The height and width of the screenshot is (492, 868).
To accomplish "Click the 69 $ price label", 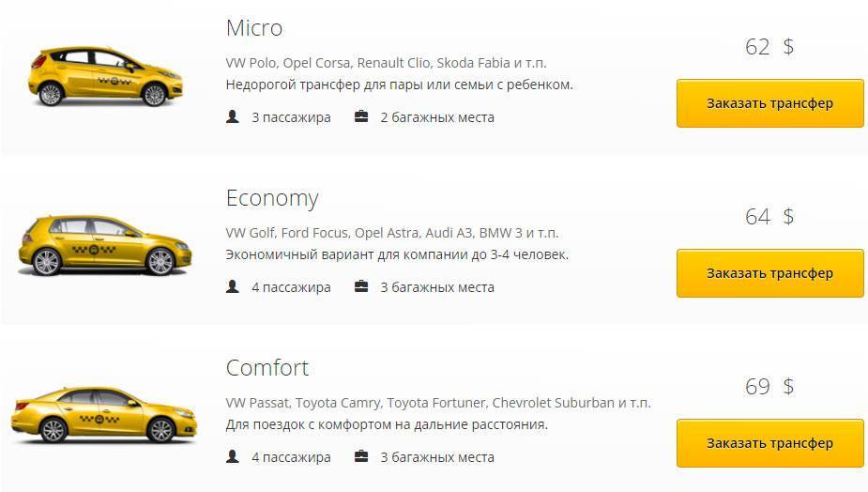I will click(x=769, y=387).
